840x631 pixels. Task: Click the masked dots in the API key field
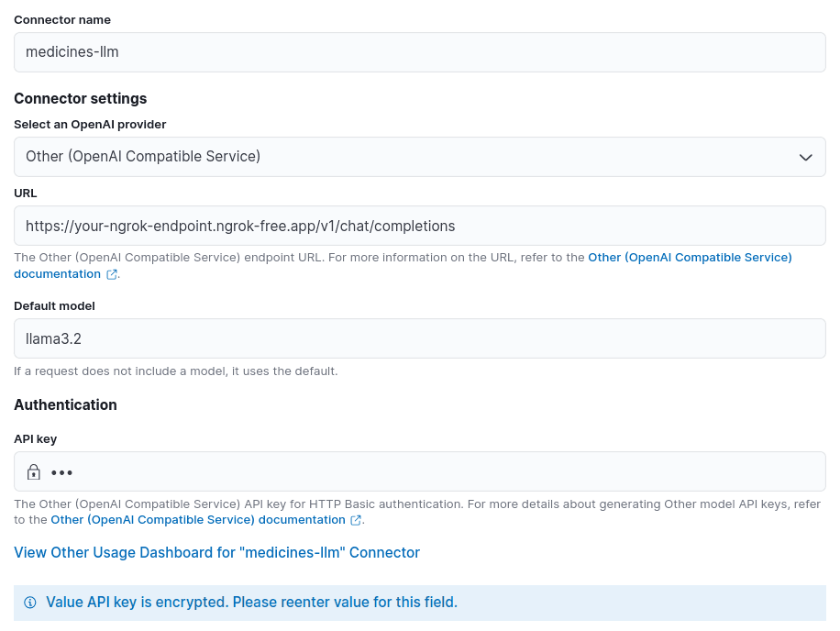coord(61,471)
